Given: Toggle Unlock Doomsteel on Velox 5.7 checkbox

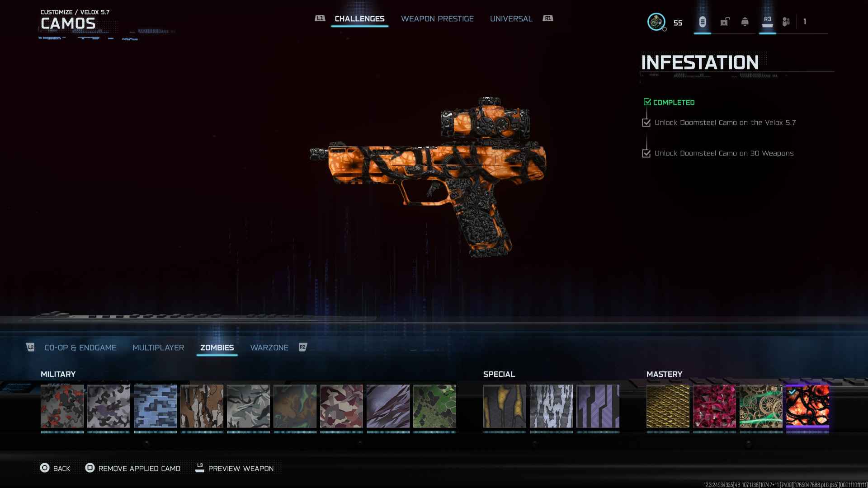Looking at the screenshot, I should (646, 122).
